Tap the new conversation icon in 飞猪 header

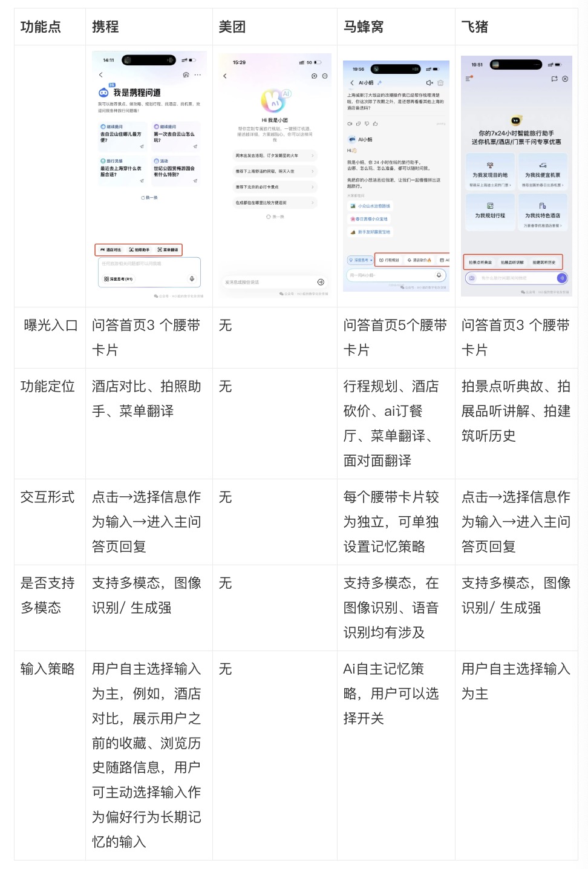tap(554, 79)
